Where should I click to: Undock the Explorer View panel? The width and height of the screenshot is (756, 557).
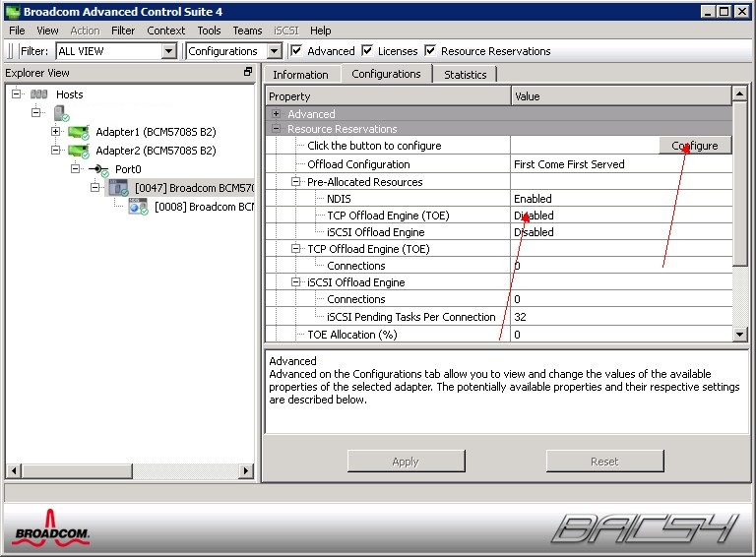tap(248, 72)
